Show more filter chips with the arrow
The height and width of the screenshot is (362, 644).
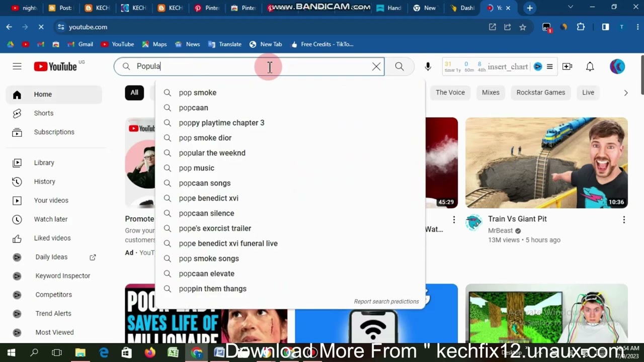(626, 93)
